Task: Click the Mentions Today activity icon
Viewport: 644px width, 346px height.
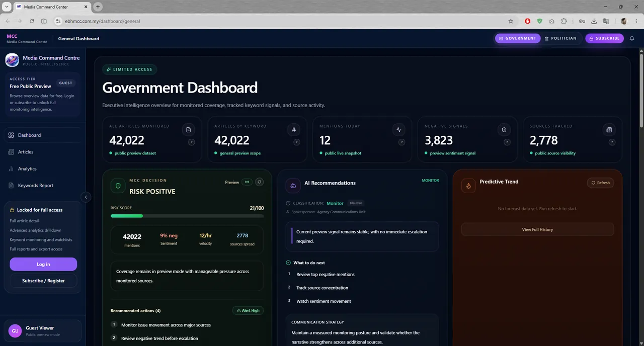Action: pos(399,130)
